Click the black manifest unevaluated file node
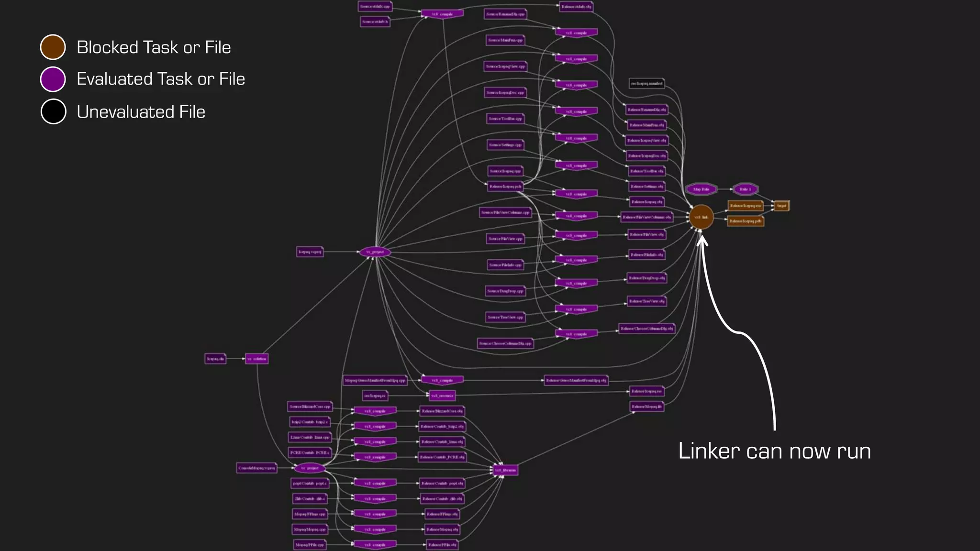Screen dimensions: 980x551 [x=646, y=84]
